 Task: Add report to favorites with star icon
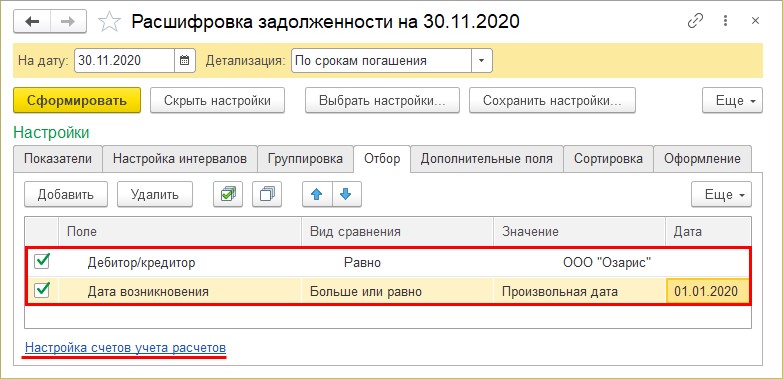pyautogui.click(x=108, y=22)
